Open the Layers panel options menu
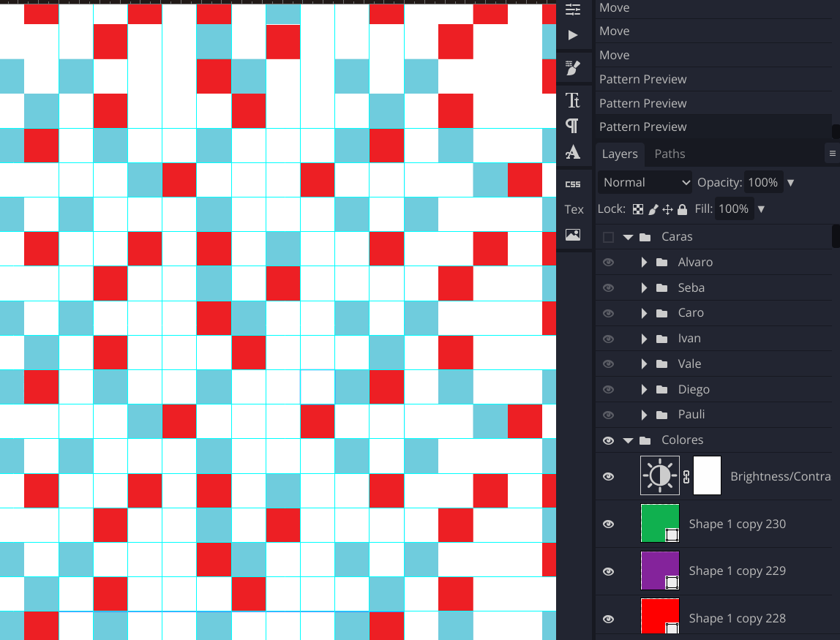Screen dimensions: 840x640 [x=833, y=153]
